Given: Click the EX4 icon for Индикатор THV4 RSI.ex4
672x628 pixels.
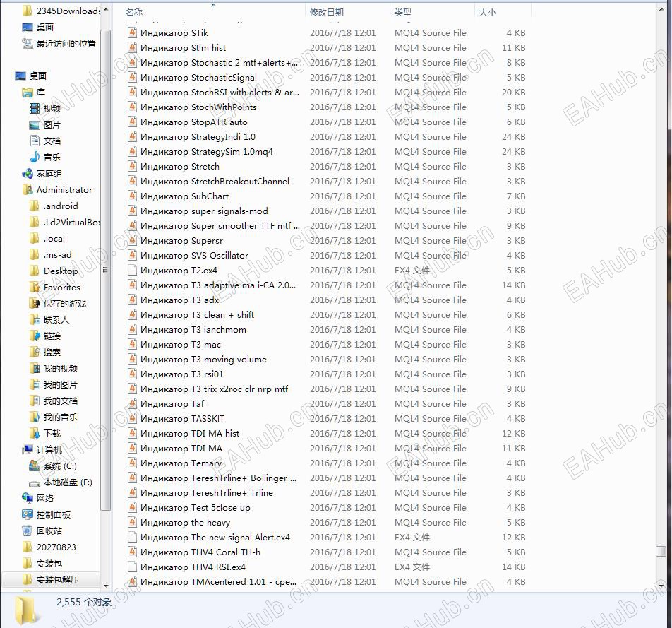Looking at the screenshot, I should (133, 567).
